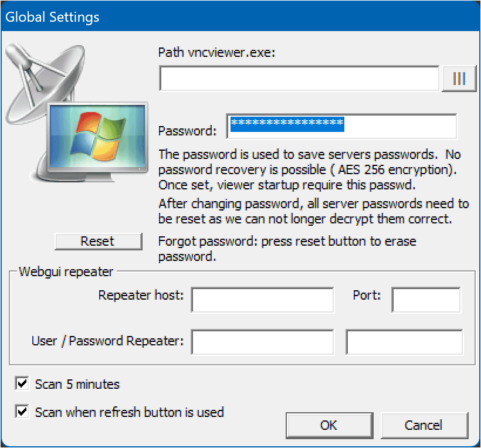481x448 pixels.
Task: Click the User / Password Repeater label
Action: point(108,341)
